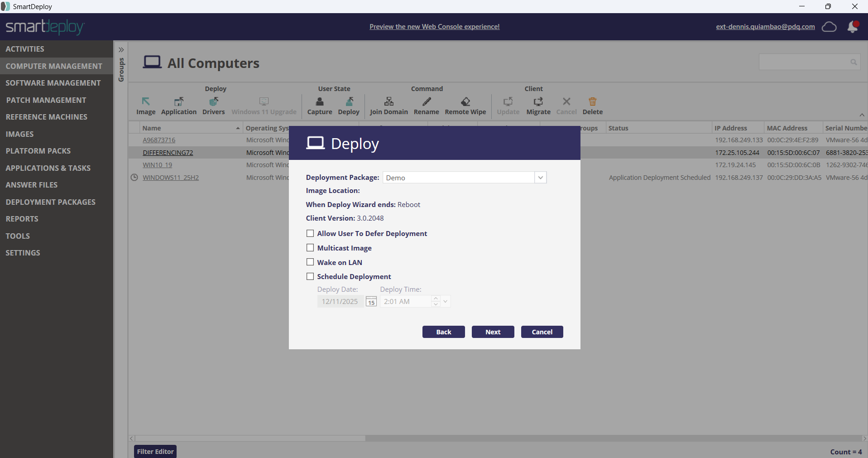Click the Capture user state icon
This screenshot has height=458, width=868.
point(320,102)
